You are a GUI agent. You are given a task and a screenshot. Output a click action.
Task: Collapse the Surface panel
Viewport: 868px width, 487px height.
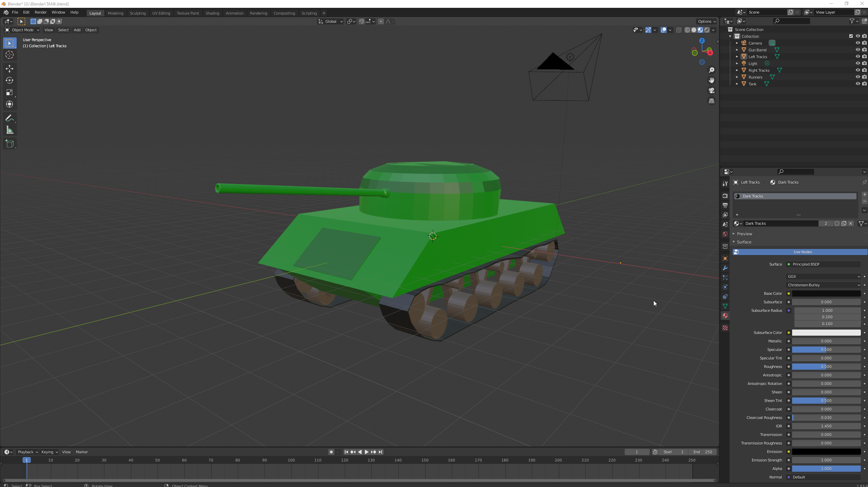(x=744, y=242)
